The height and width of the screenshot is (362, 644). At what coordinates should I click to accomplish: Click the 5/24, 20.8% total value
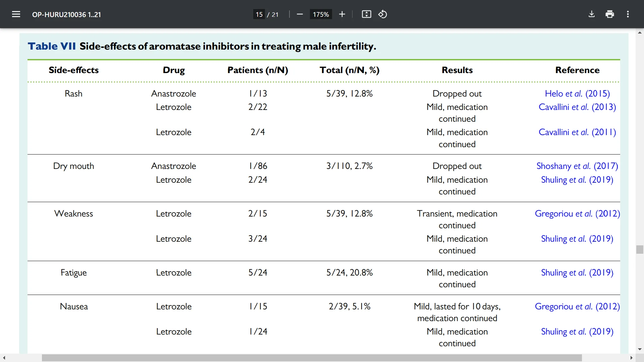(x=350, y=273)
